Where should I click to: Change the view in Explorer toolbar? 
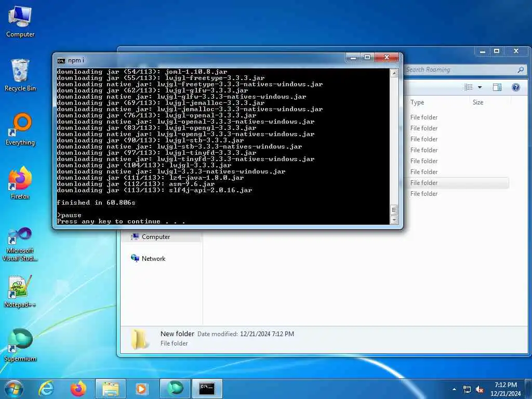point(469,87)
